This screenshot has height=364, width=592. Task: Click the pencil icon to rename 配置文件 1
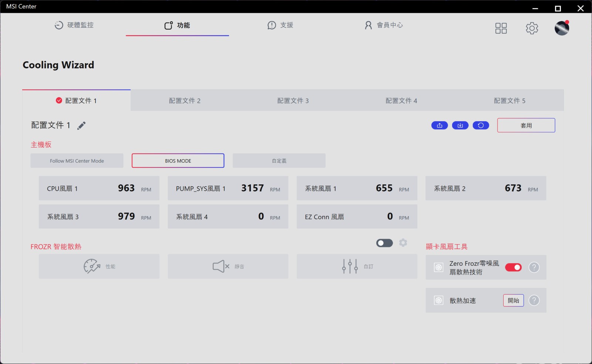[81, 126]
